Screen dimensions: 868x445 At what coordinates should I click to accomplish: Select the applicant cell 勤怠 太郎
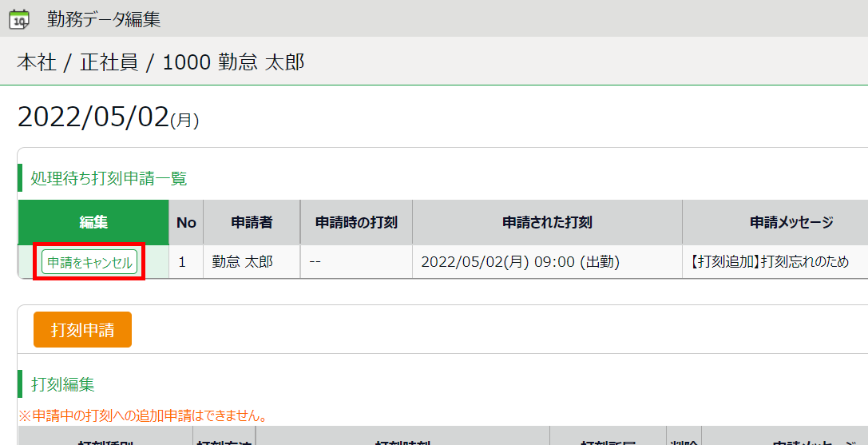[242, 262]
